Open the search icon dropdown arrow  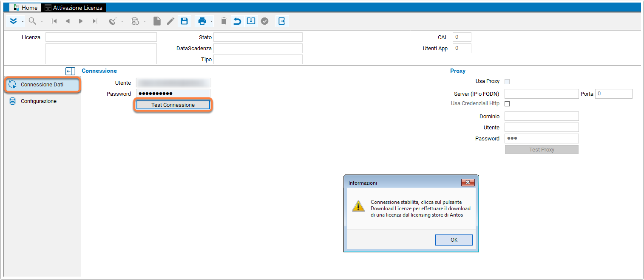[42, 21]
